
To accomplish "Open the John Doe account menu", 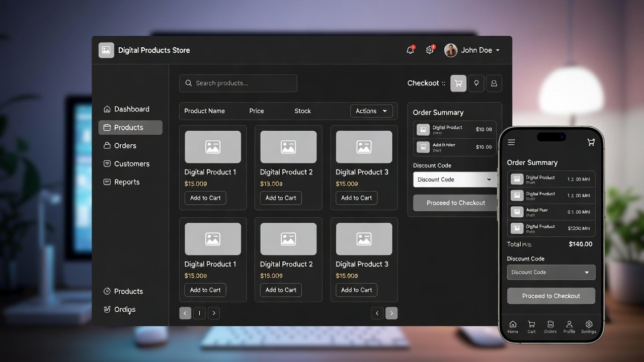I will 472,50.
